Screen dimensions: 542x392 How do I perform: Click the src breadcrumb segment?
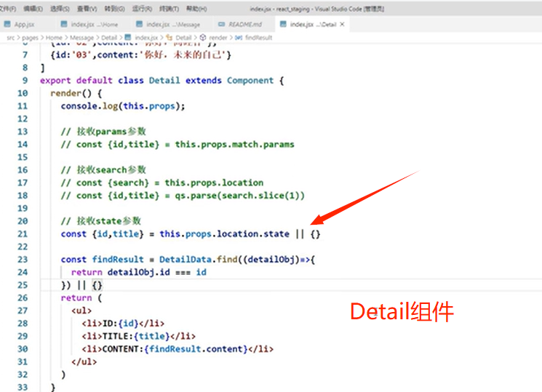point(11,37)
